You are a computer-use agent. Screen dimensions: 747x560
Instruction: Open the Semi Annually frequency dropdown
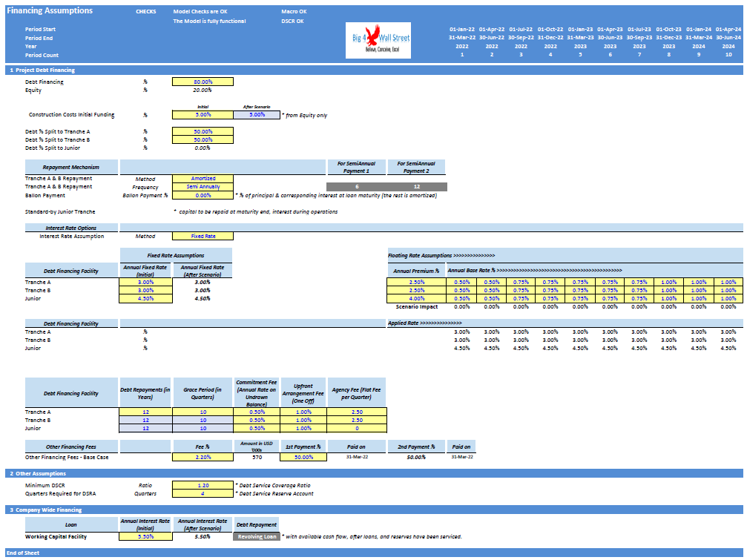pyautogui.click(x=203, y=187)
